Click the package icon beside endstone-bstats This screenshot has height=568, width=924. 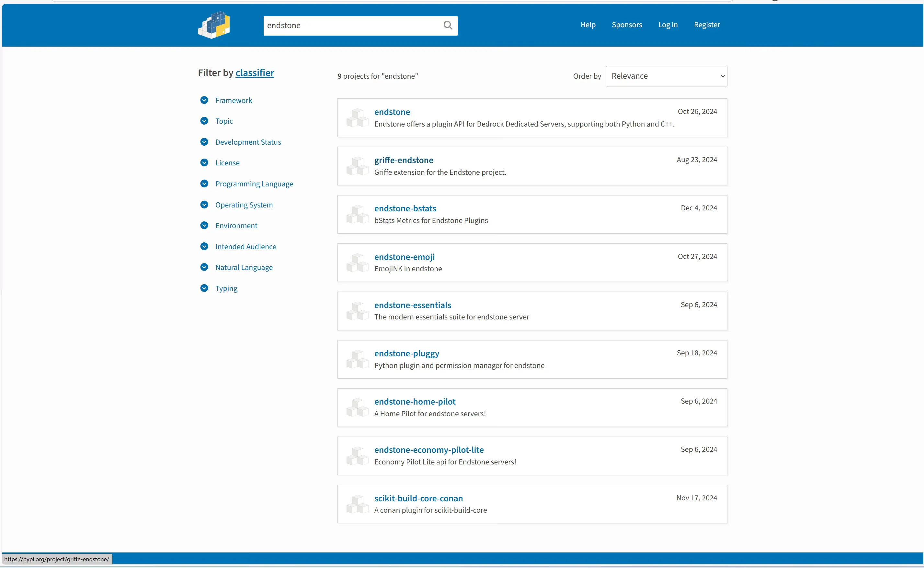tap(357, 215)
